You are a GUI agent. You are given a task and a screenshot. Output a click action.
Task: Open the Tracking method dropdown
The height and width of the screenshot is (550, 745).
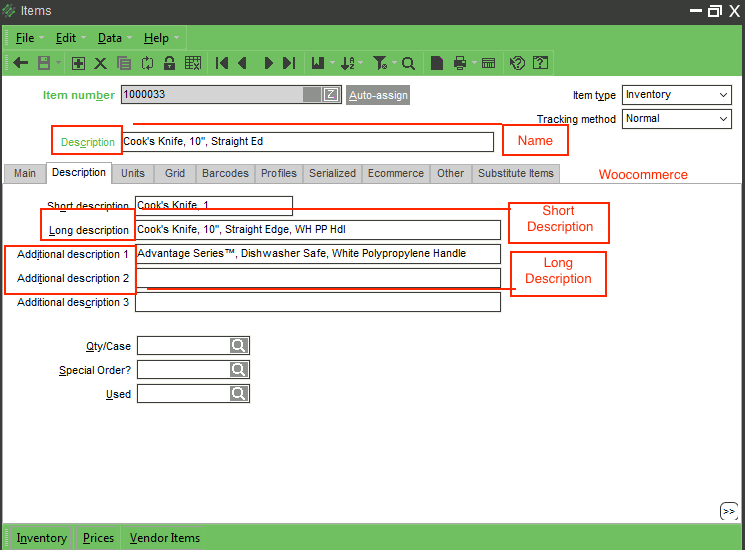pos(677,119)
